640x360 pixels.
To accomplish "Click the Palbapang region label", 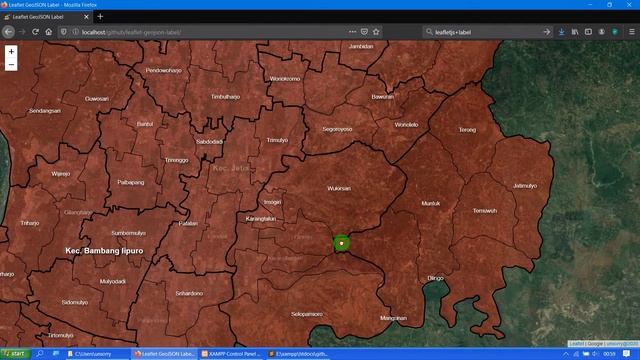I will click(x=131, y=182).
